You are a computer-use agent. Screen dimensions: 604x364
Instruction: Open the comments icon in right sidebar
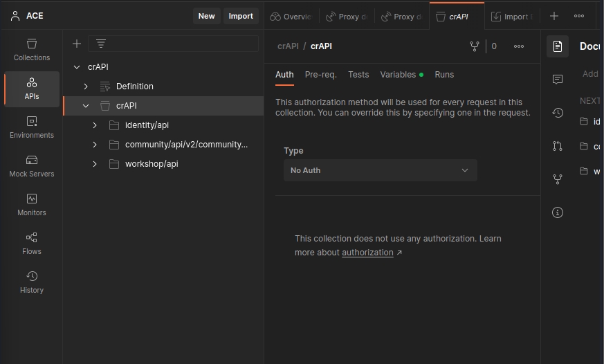[558, 80]
